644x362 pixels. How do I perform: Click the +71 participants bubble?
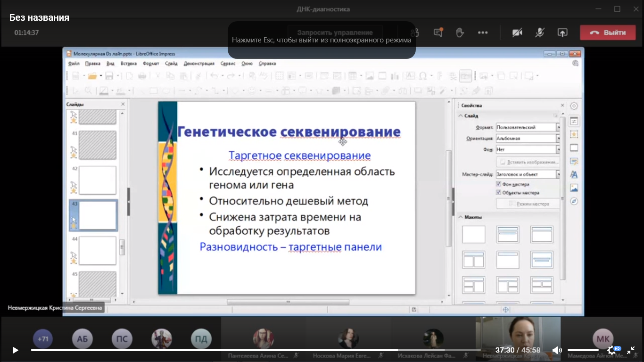43,339
